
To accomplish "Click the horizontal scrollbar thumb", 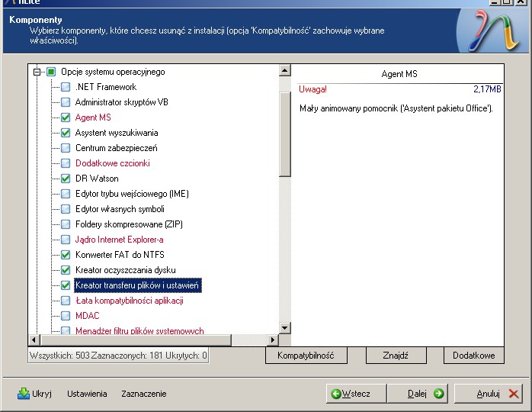I will tap(136, 340).
